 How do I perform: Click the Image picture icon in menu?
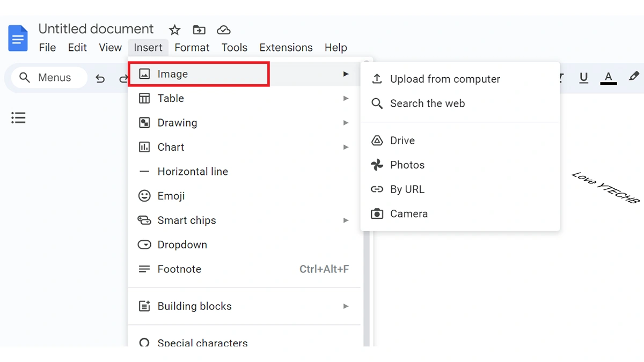(x=144, y=74)
